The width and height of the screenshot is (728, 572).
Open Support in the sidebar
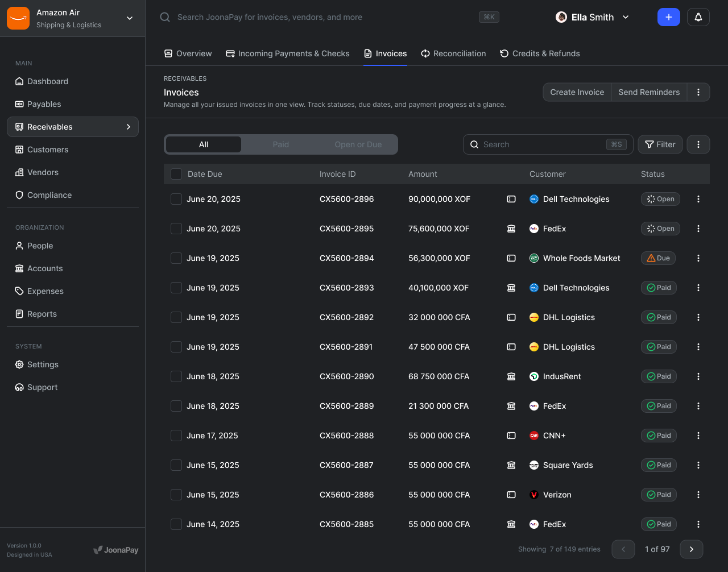point(73,387)
